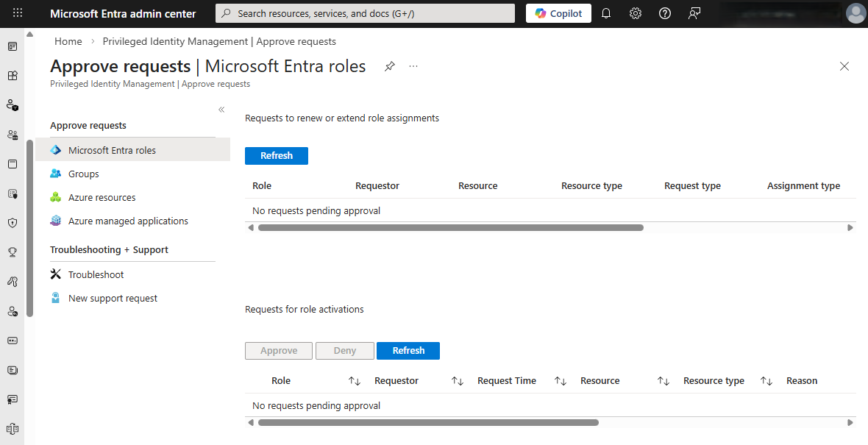This screenshot has width=868, height=445.
Task: Click the New support request person icon
Action: coord(55,298)
